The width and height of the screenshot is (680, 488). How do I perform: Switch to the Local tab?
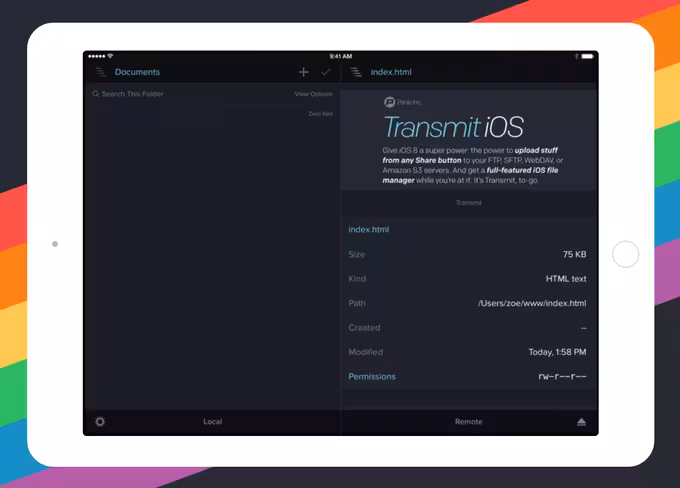212,422
